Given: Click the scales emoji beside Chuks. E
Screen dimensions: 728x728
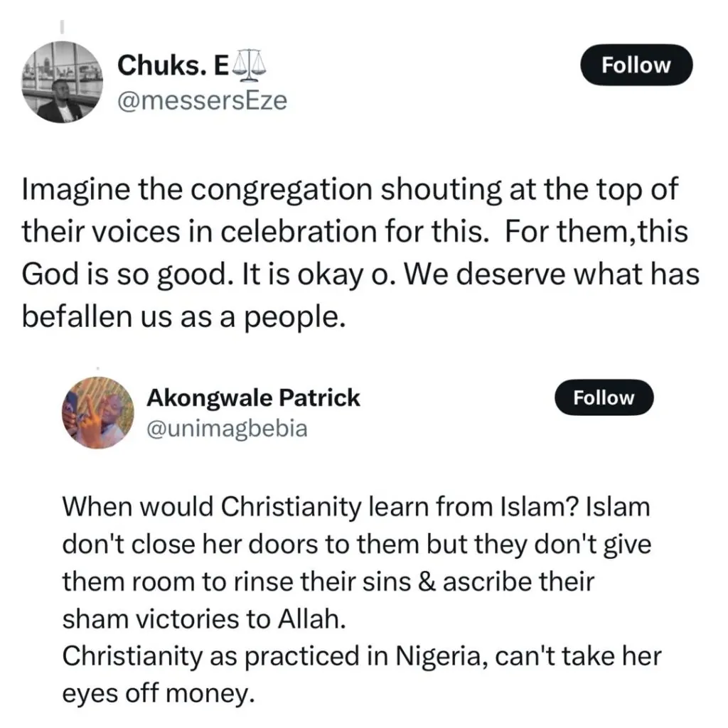Looking at the screenshot, I should click(x=249, y=65).
